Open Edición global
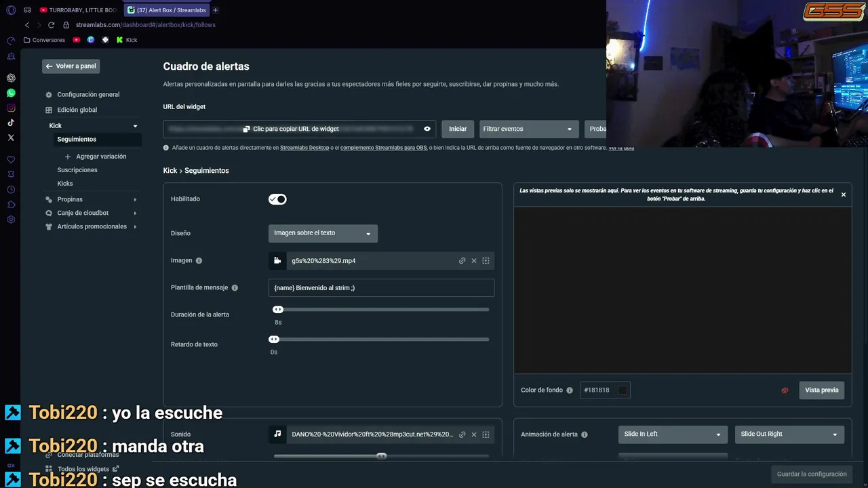Image resolution: width=868 pixels, height=488 pixels. [x=77, y=110]
